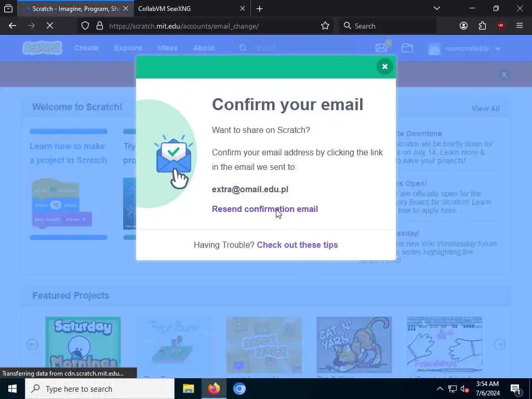Open the blue circle taskbar app
Screen dimensions: 532x399
pyautogui.click(x=240, y=389)
